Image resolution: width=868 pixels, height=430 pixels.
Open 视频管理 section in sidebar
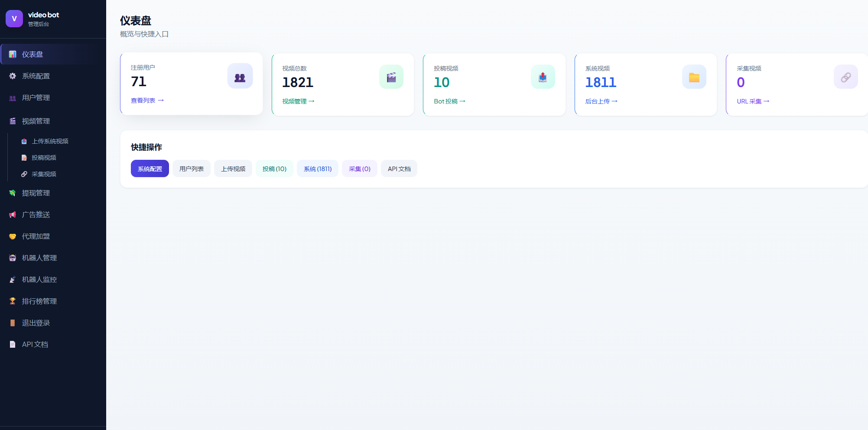pos(36,121)
